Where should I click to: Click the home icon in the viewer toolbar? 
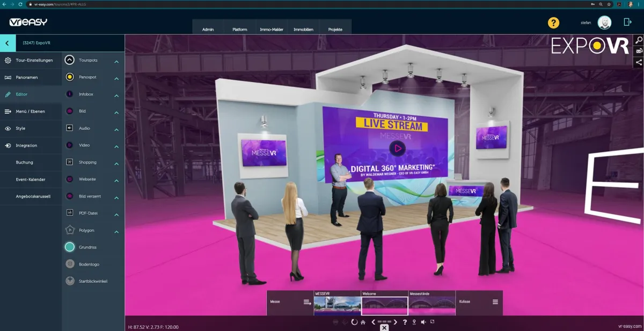[x=363, y=322]
